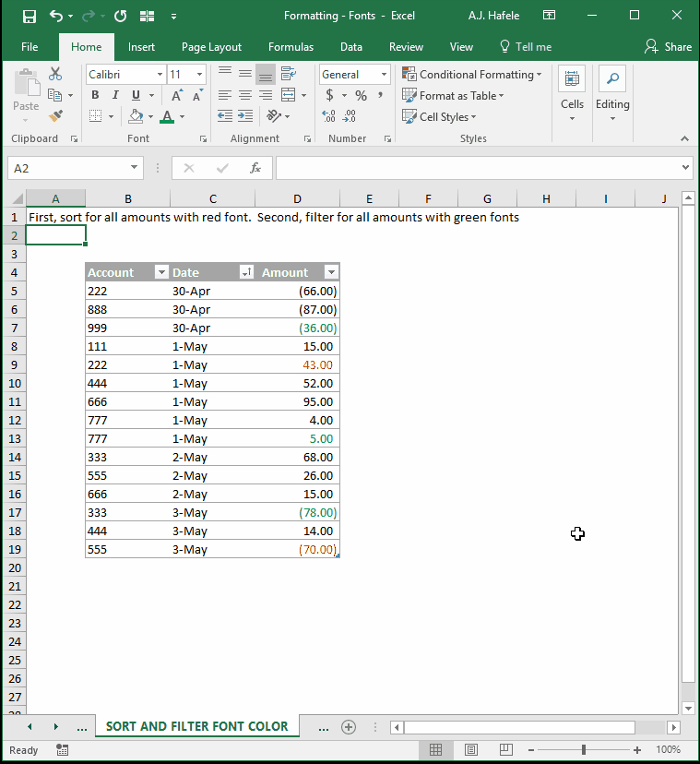Open the Account column filter dropdown
700x764 pixels.
point(161,272)
